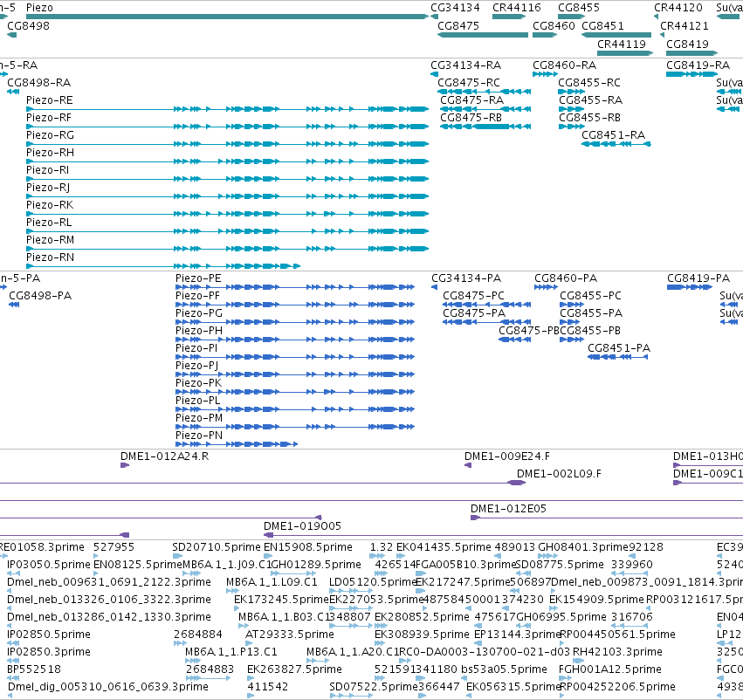This screenshot has width=743, height=700.
Task: Click the EN15908.5prime EST label
Action: pyautogui.click(x=308, y=547)
